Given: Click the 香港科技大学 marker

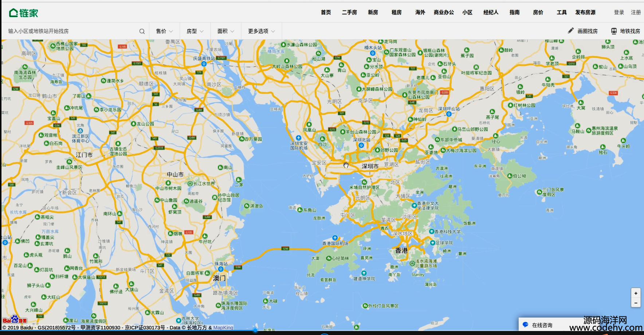Looking at the screenshot, I should tap(431, 231).
